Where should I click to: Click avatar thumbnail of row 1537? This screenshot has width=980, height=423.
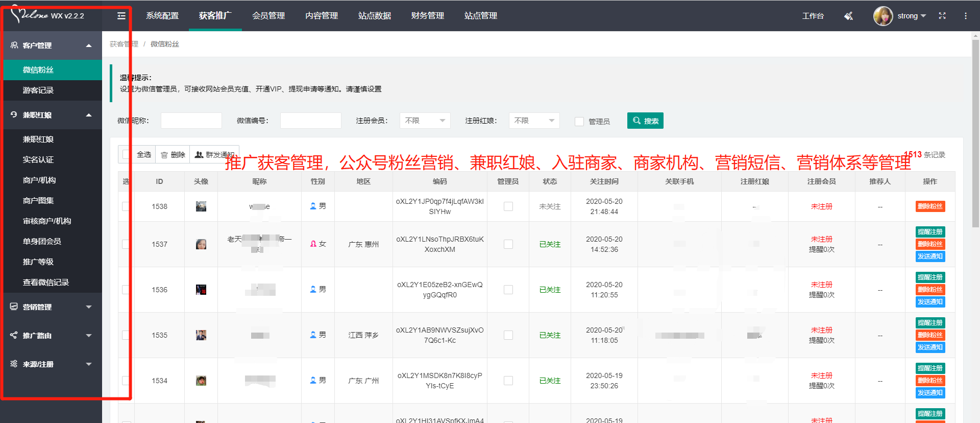201,244
